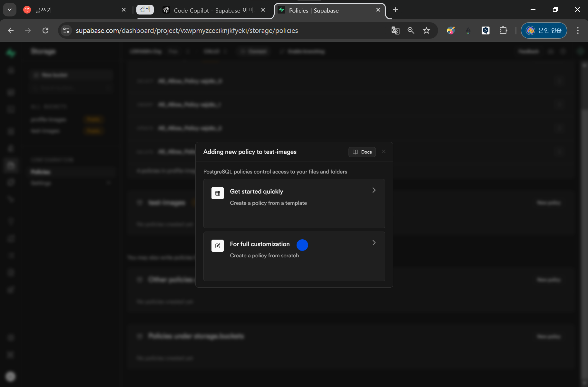
Task: Bookmark this page with star
Action: (426, 30)
